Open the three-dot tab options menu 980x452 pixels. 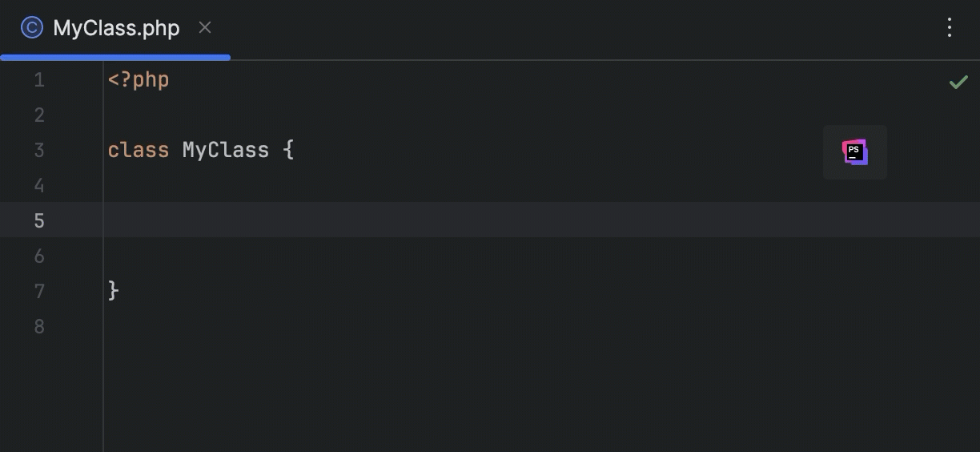[949, 28]
